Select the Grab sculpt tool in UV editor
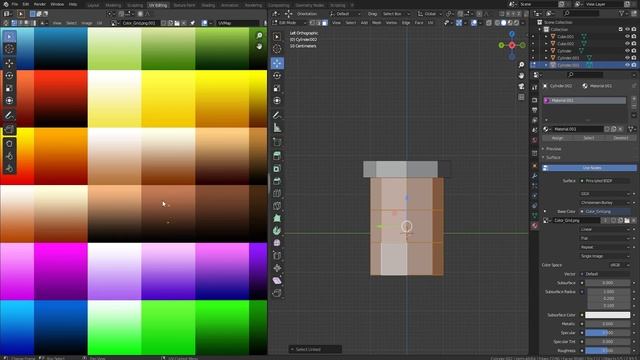The height and width of the screenshot is (360, 640). (x=9, y=144)
